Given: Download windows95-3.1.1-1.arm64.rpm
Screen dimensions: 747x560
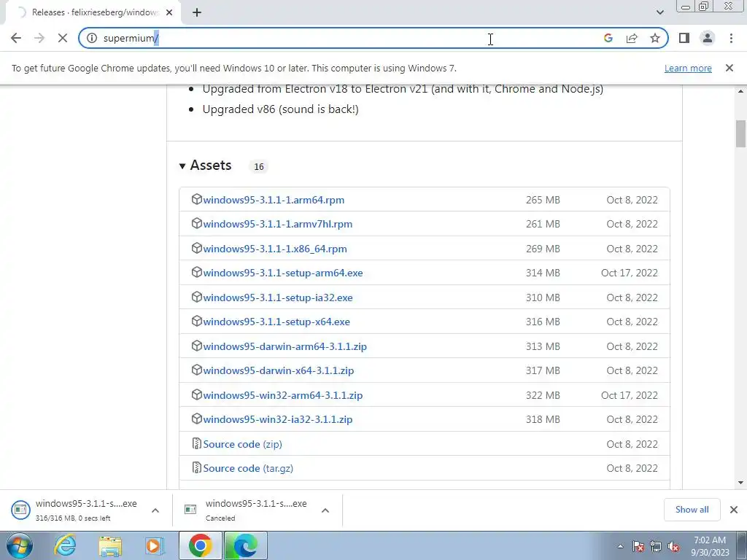Looking at the screenshot, I should coord(274,200).
